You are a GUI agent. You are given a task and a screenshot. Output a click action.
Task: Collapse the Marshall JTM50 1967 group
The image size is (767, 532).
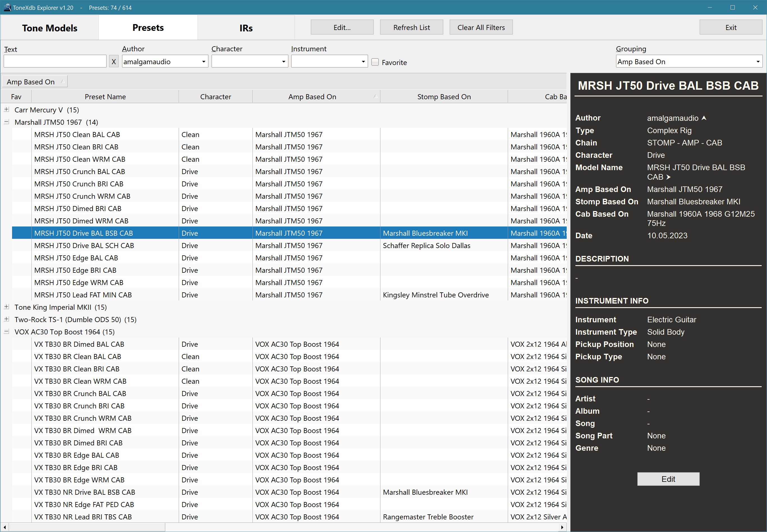[6, 122]
